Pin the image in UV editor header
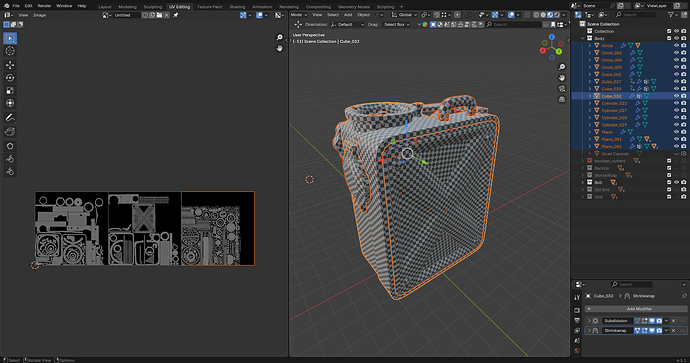Viewport: 690px width, 363px height. tap(176, 15)
